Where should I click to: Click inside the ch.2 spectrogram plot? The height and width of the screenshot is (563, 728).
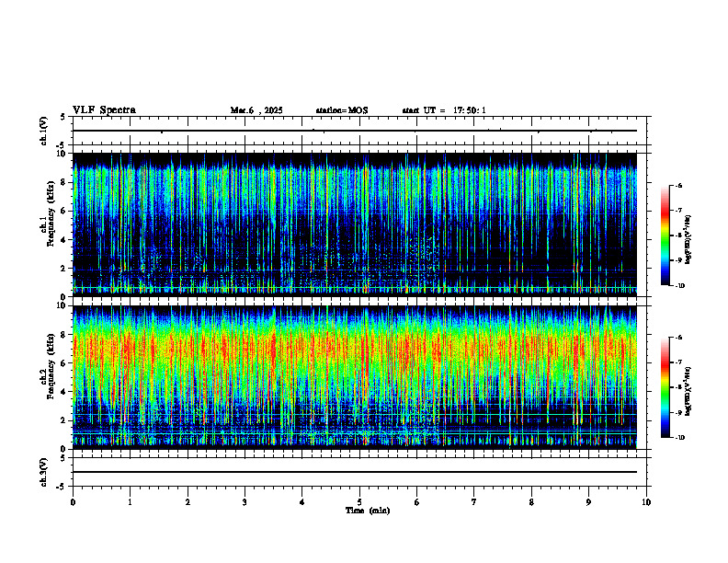coord(355,377)
